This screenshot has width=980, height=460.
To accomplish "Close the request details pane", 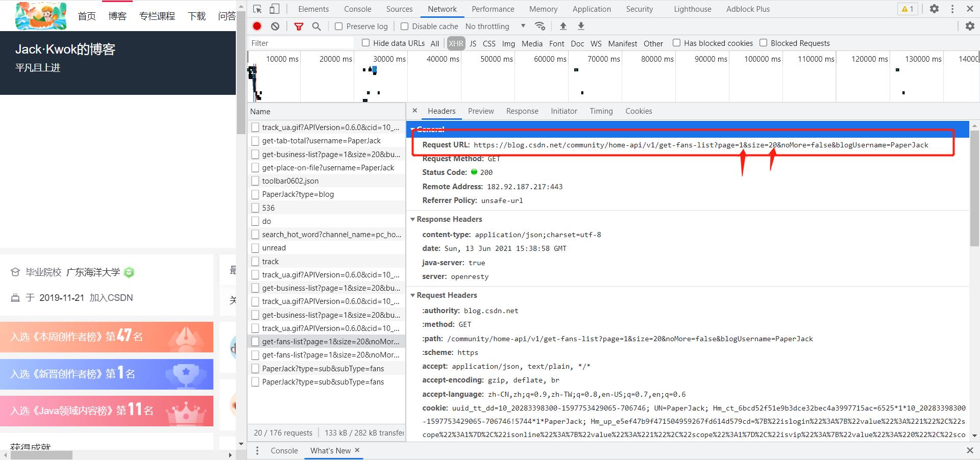I will pyautogui.click(x=415, y=111).
